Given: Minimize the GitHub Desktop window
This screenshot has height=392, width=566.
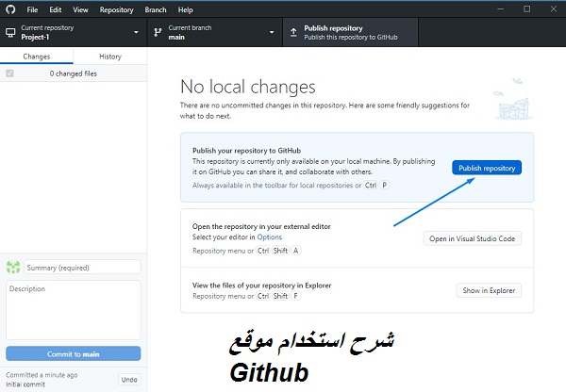Looking at the screenshot, I should (500, 9).
